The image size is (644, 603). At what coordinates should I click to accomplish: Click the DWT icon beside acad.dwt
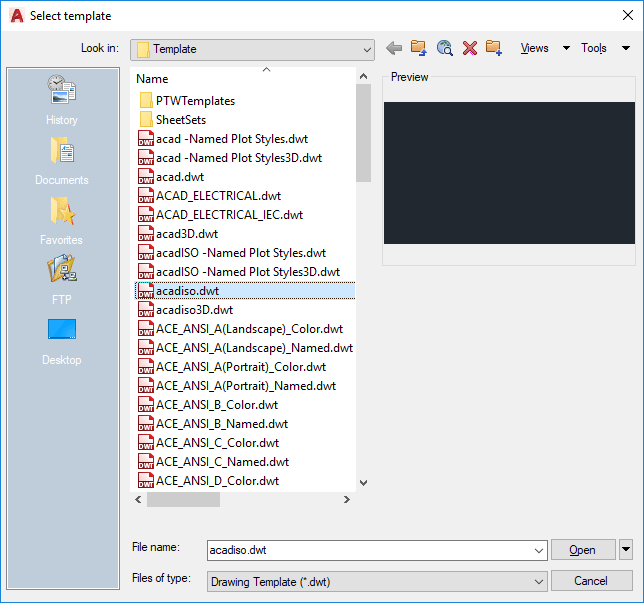tap(146, 177)
